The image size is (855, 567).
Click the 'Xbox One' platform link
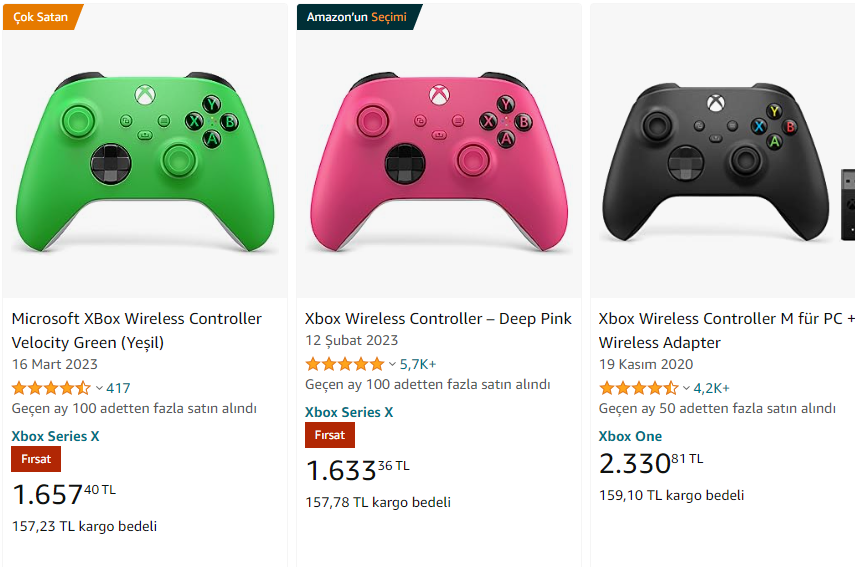tap(630, 436)
